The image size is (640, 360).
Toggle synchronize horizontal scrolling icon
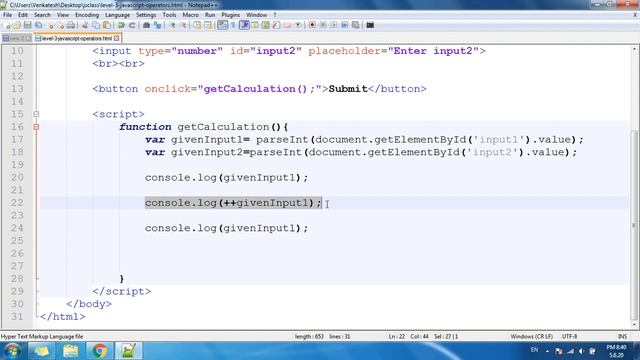(208, 25)
